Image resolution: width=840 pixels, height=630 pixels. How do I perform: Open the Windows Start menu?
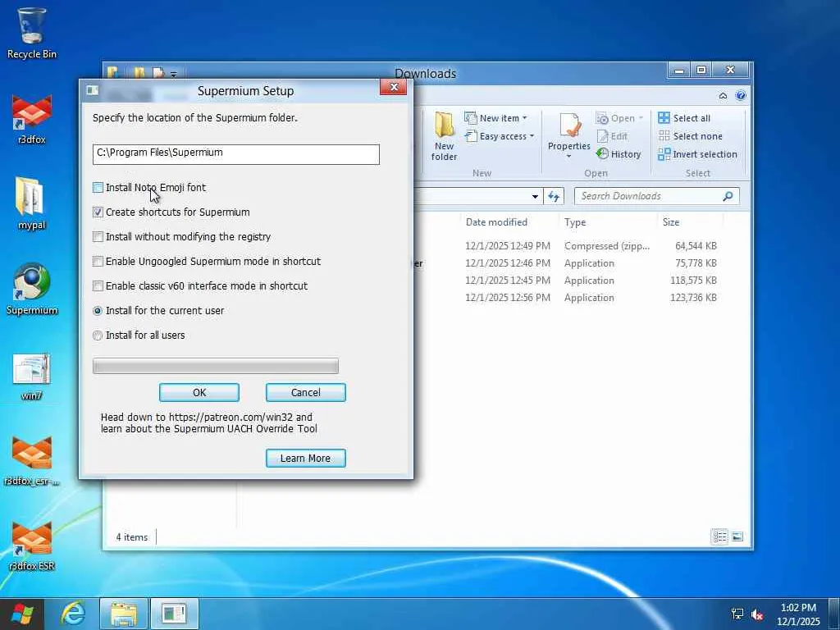[22, 614]
